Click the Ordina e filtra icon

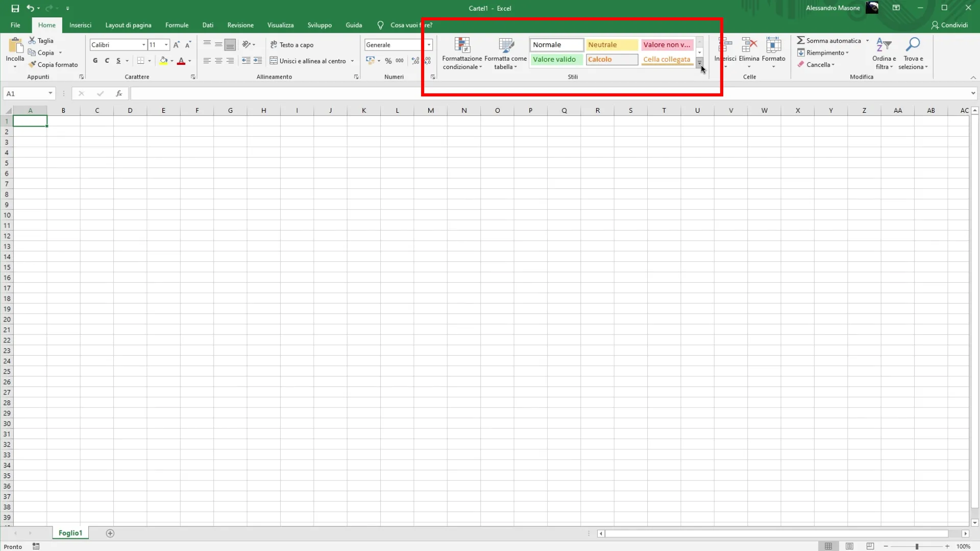pyautogui.click(x=884, y=45)
